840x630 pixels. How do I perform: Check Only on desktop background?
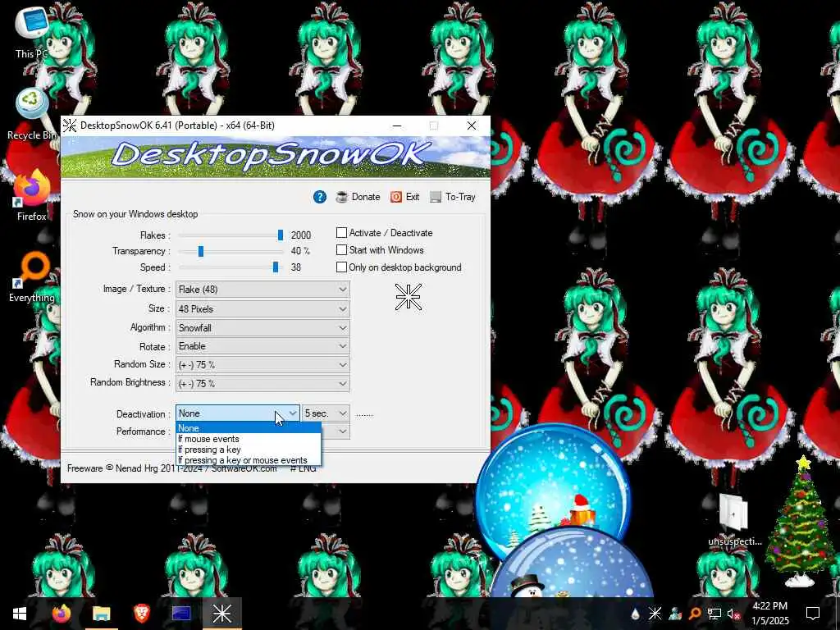click(341, 267)
